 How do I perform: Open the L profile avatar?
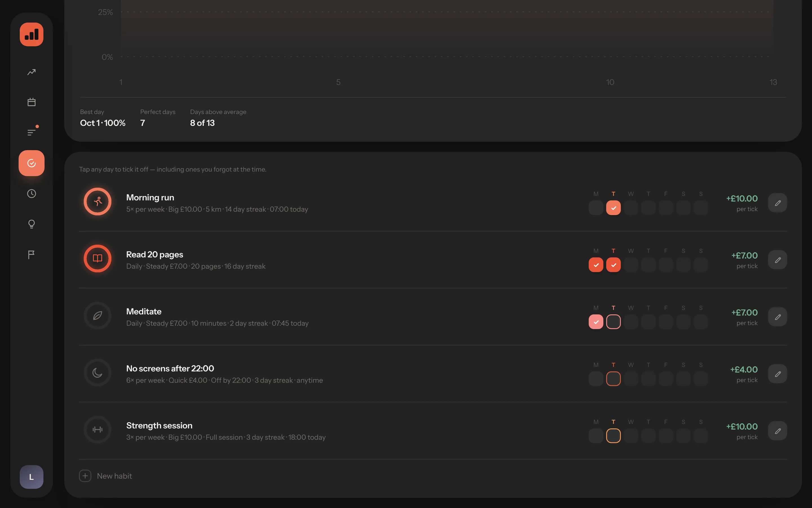32,477
